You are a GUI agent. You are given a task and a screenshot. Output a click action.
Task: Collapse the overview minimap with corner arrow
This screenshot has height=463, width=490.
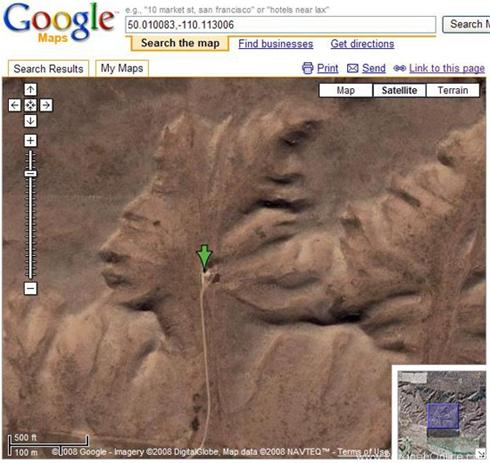pos(481,453)
